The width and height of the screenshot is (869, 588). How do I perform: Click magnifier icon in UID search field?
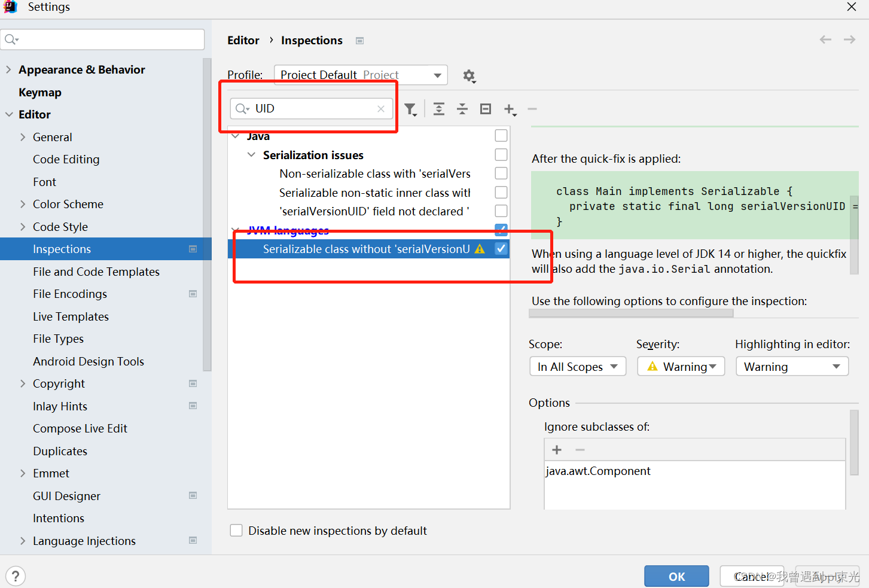coord(242,109)
